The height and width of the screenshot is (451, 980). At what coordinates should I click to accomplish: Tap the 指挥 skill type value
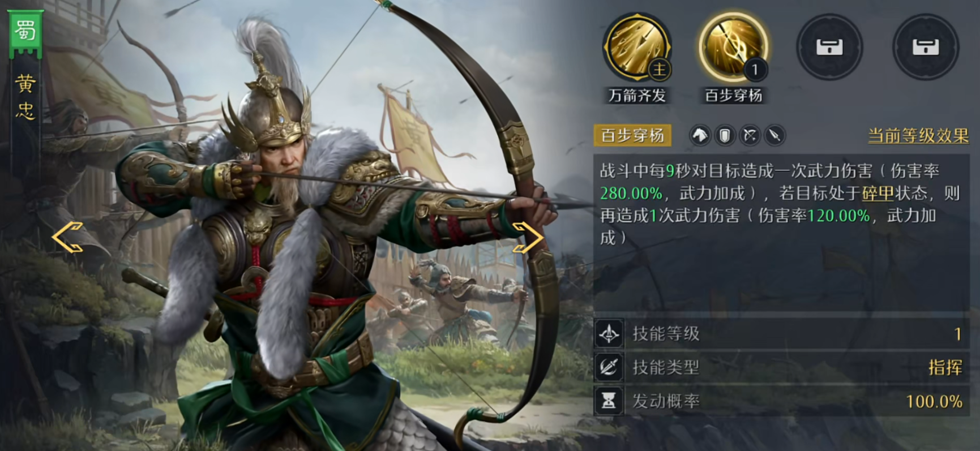(945, 367)
